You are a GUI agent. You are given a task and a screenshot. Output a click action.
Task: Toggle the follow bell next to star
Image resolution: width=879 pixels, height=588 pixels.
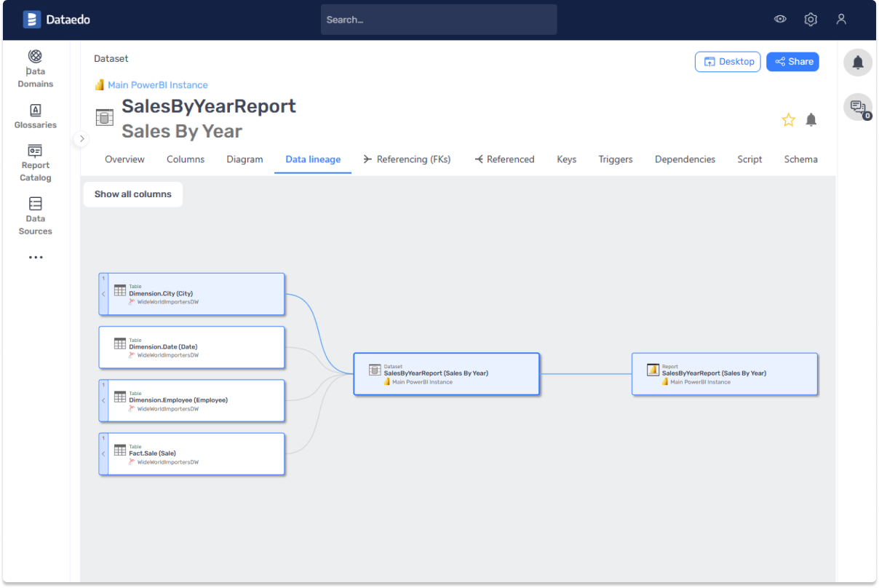(x=811, y=120)
